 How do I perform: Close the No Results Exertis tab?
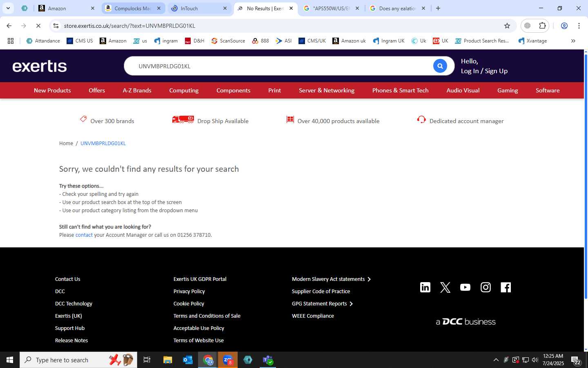pyautogui.click(x=291, y=8)
